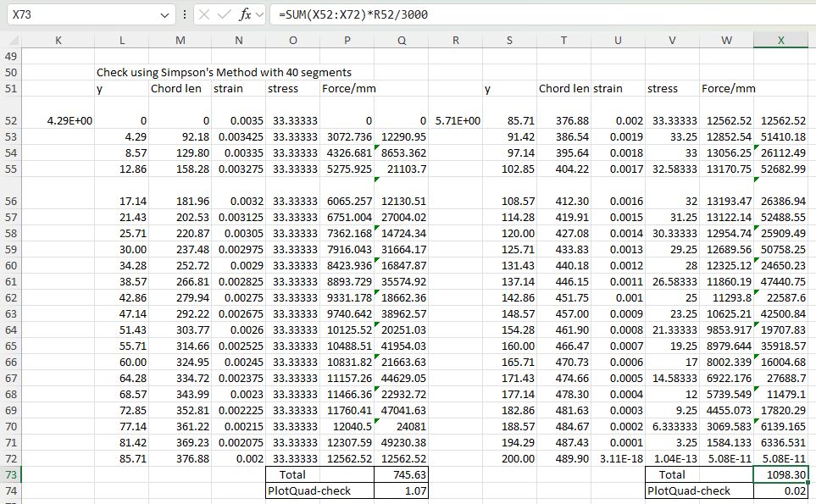Viewport: 816px width, 504px height.
Task: Click the Select All corner triangle
Action: [x=12, y=41]
